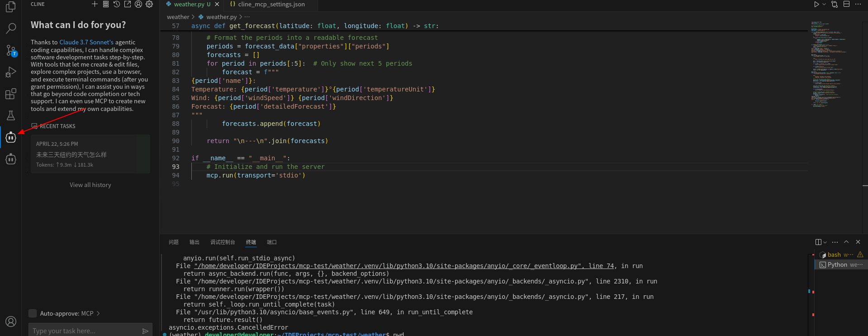Viewport: 868px width, 336px height.
Task: Click View all history
Action: click(90, 185)
